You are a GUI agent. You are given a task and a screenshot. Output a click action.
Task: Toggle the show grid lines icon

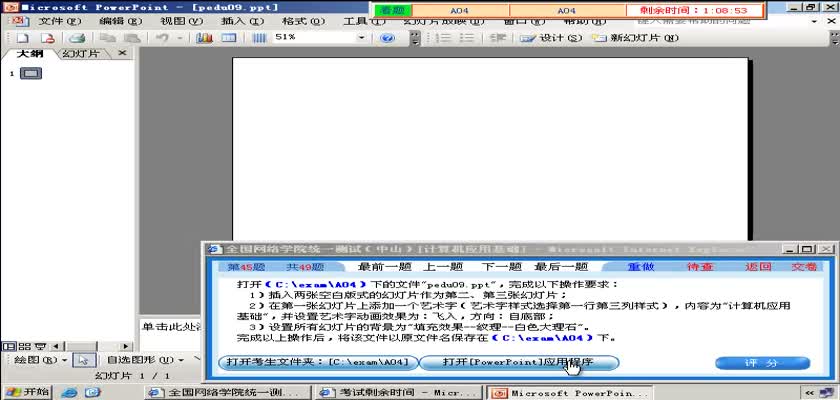(x=259, y=38)
